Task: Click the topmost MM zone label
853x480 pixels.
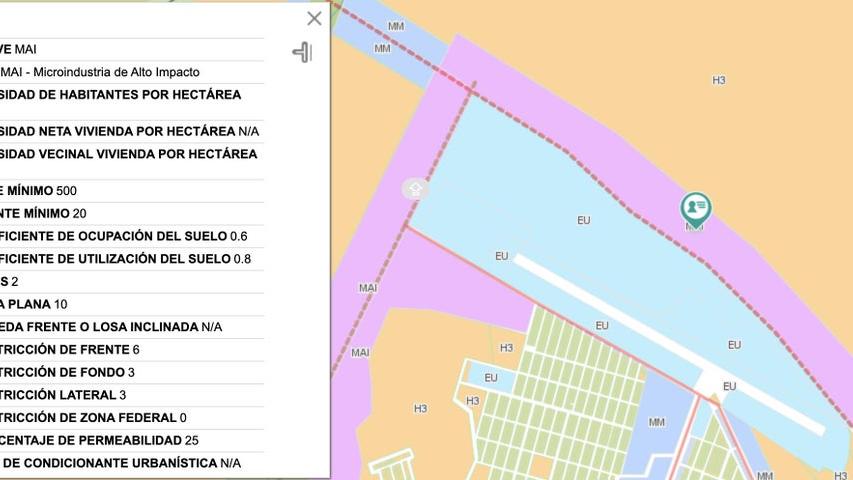Action: [x=396, y=26]
